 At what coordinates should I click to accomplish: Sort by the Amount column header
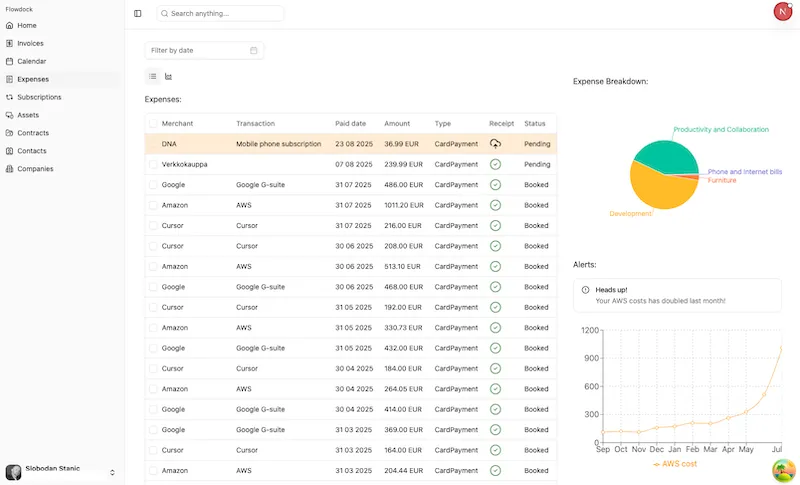[397, 123]
